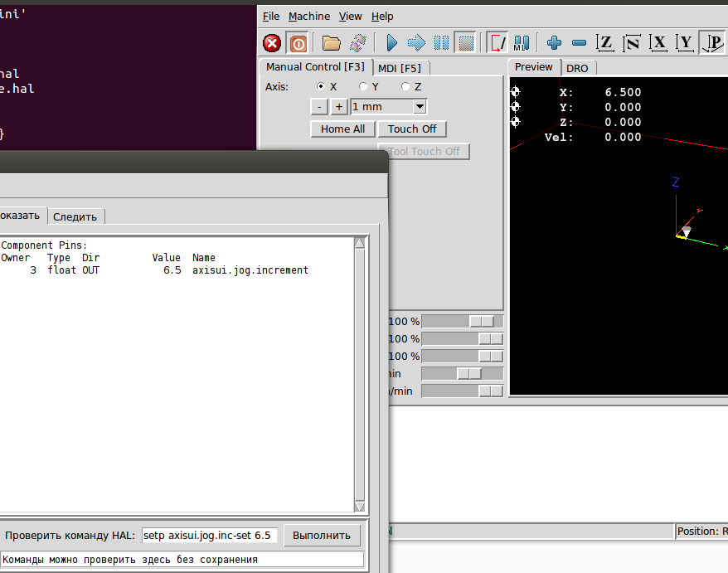
Task: Click Z axis homed indicator in preview
Action: click(516, 122)
